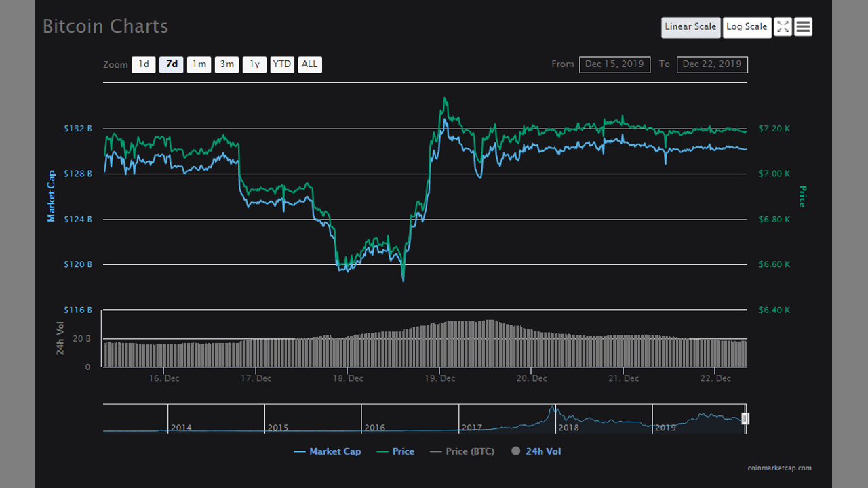Viewport: 868px width, 488px height.
Task: Toggle Market Cap series in legend
Action: click(328, 451)
